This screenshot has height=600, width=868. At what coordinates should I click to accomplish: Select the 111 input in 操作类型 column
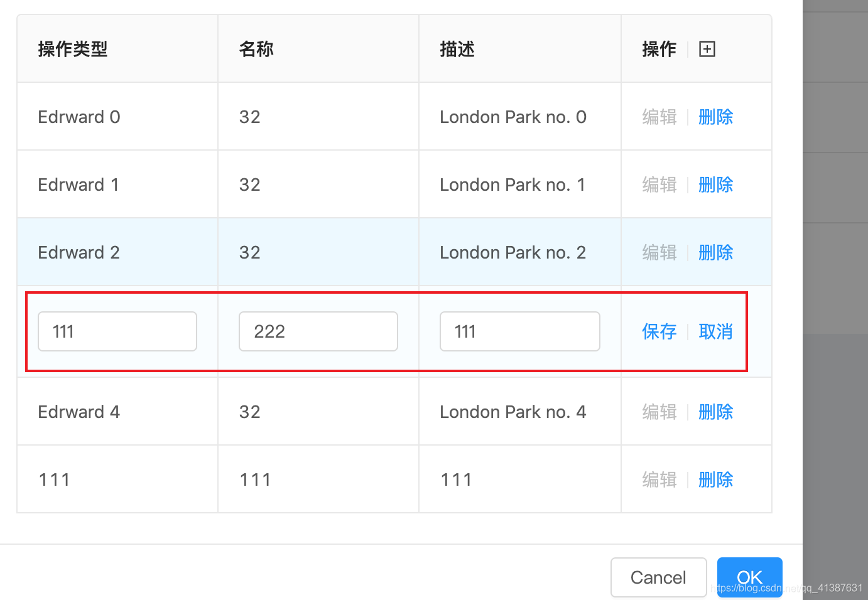(117, 331)
